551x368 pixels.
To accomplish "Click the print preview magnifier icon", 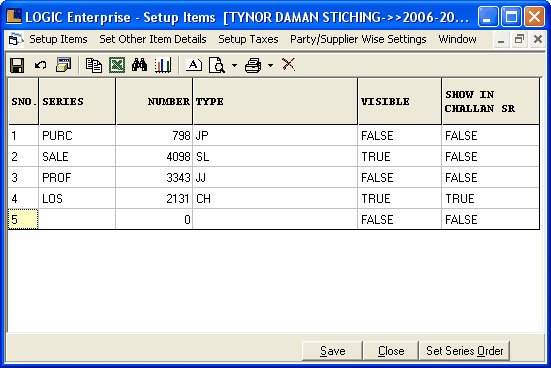I will click(216, 65).
